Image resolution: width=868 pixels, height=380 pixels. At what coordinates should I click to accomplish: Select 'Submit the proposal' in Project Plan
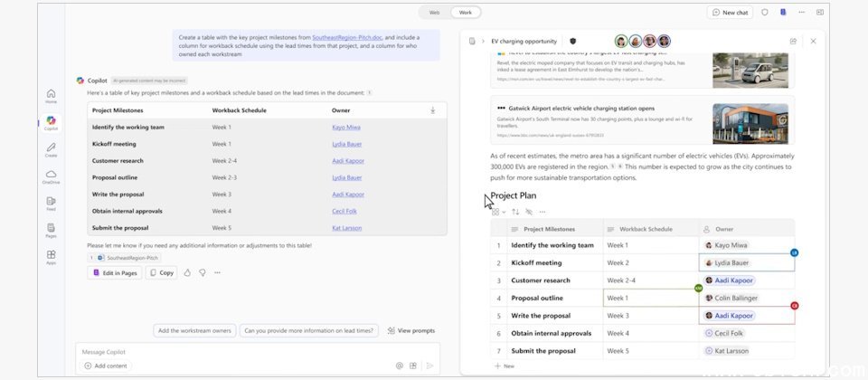click(x=543, y=351)
